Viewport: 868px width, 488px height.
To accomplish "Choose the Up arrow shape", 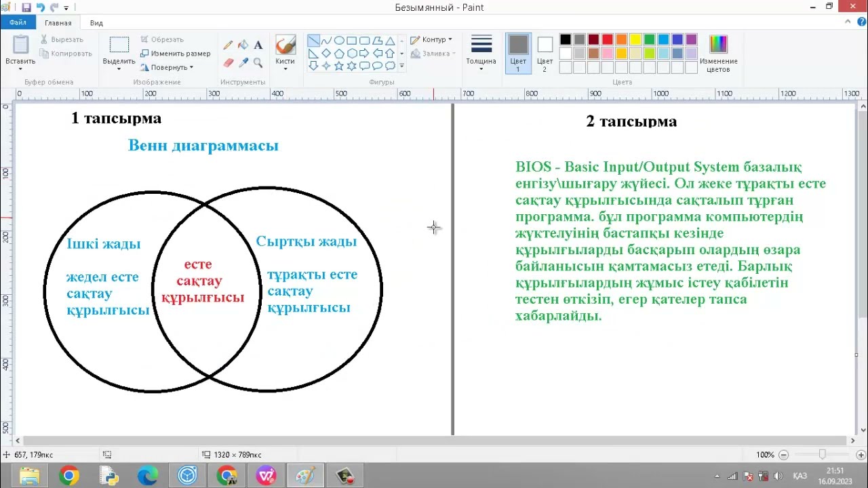I will [391, 54].
